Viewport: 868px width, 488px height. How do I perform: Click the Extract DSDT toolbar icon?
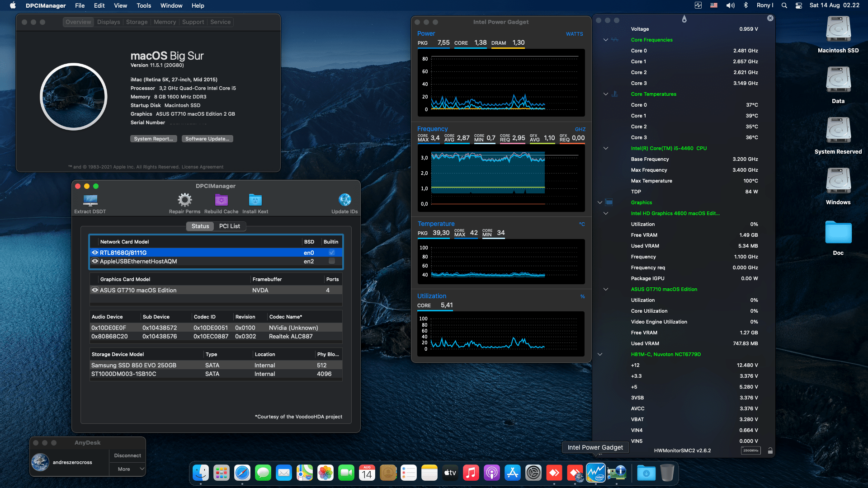pos(90,200)
